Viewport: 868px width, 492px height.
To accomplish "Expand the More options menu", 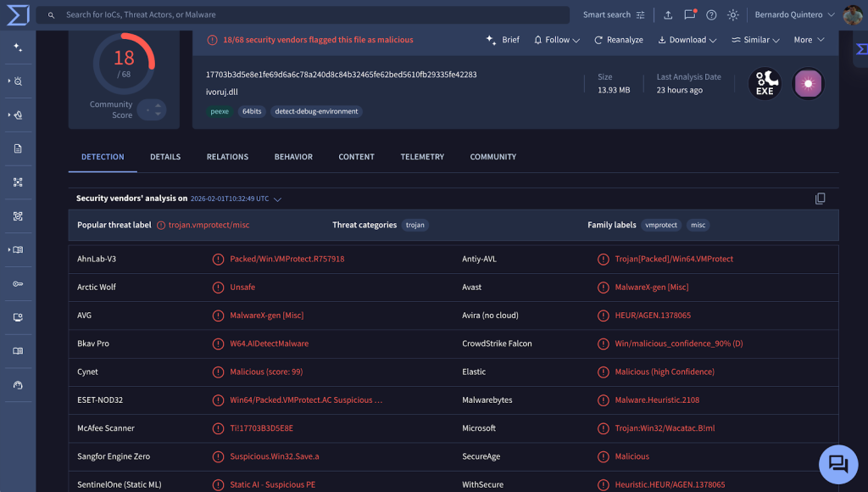I will [x=806, y=39].
